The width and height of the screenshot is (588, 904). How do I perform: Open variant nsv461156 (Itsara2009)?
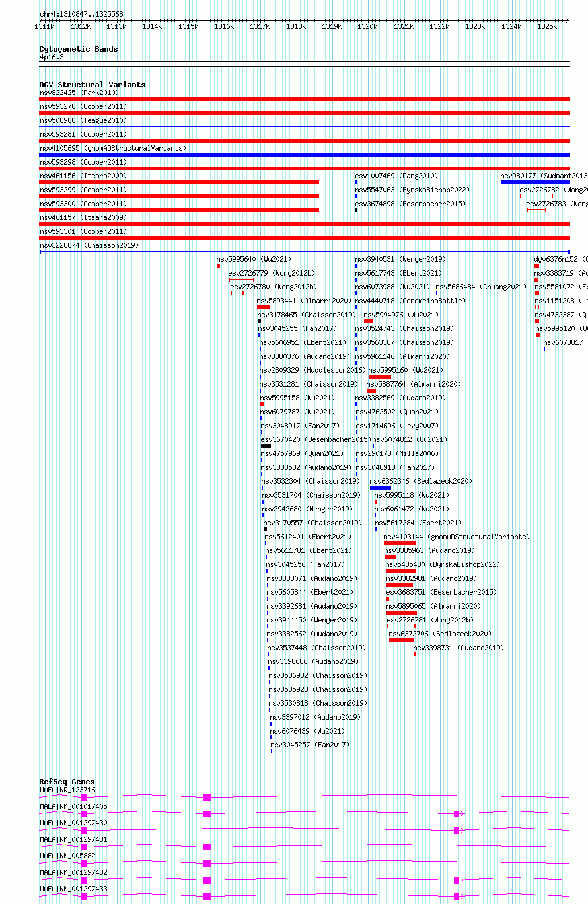[x=83, y=176]
